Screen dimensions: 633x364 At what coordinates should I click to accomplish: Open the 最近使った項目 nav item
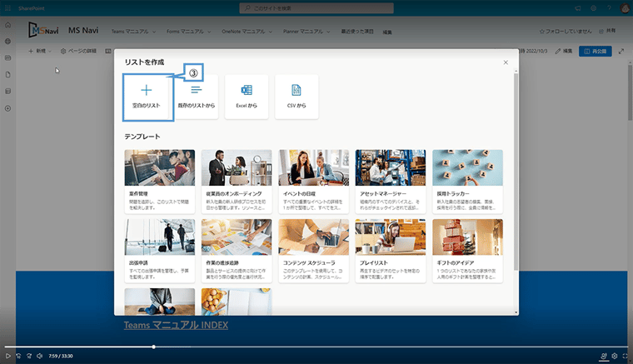point(357,32)
